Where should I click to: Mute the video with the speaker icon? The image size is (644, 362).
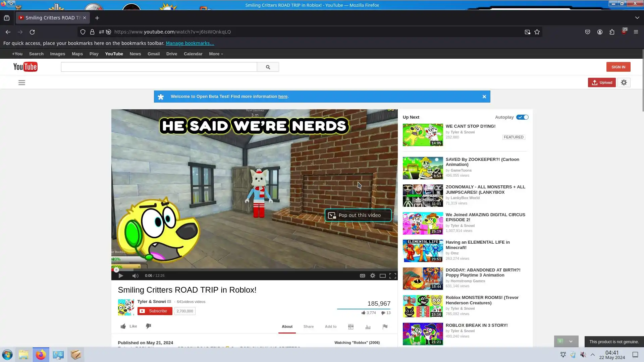pos(135,276)
